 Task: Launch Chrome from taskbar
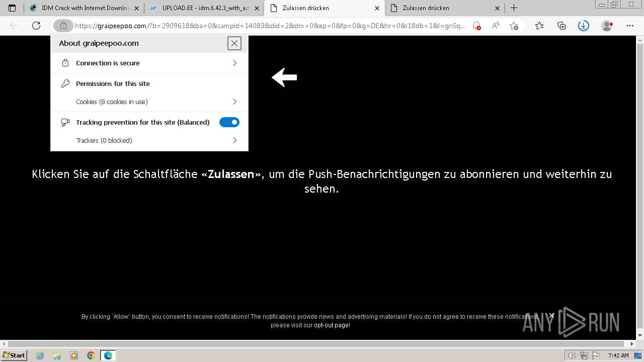pos(91,355)
